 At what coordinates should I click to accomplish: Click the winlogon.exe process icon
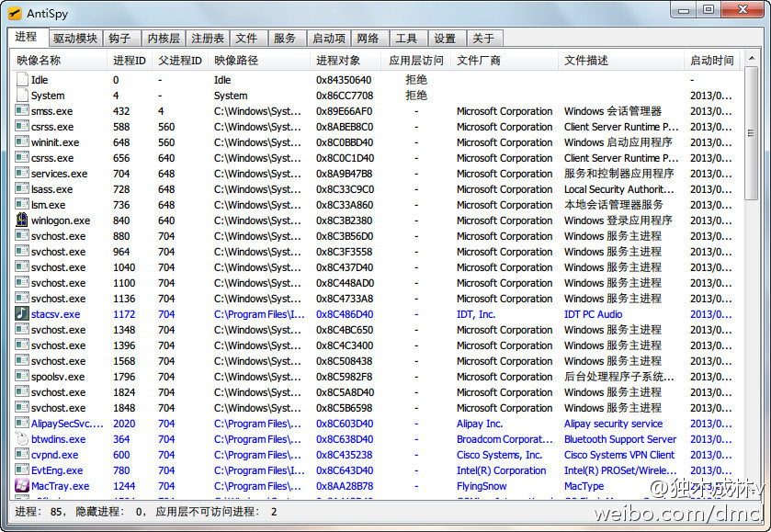(x=22, y=221)
